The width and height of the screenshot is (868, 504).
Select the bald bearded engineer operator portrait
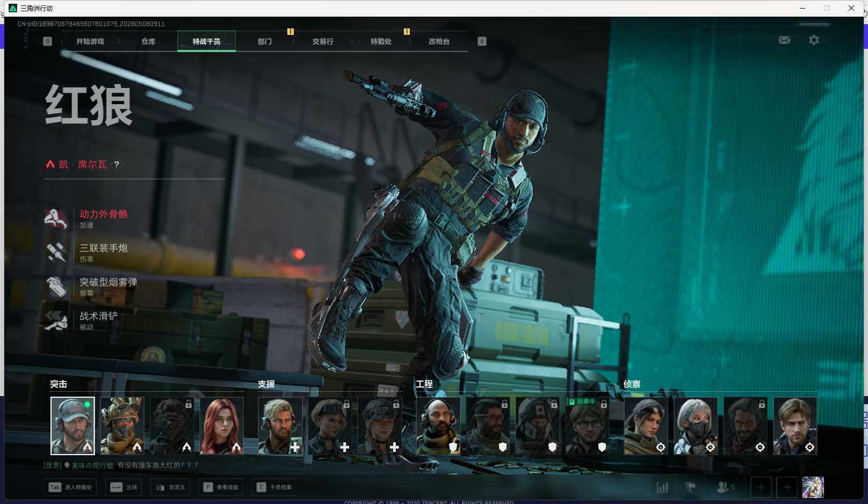[x=438, y=426]
